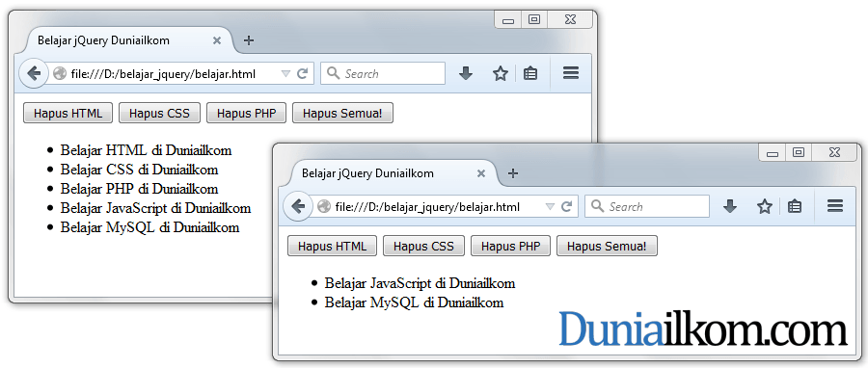The width and height of the screenshot is (868, 368).
Task: Click Hapus CSS button in front window
Action: (x=423, y=246)
